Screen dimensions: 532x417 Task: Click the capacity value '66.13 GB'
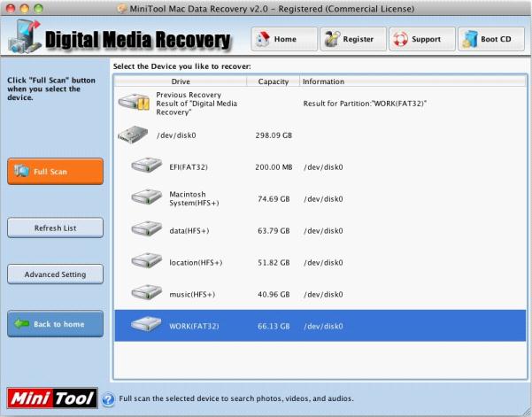tap(274, 327)
